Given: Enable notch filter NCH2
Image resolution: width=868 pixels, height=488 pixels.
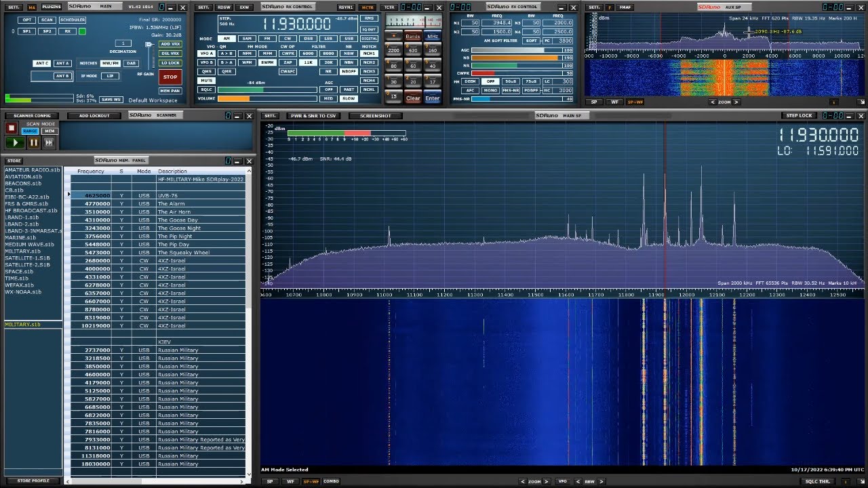Looking at the screenshot, I should [369, 62].
